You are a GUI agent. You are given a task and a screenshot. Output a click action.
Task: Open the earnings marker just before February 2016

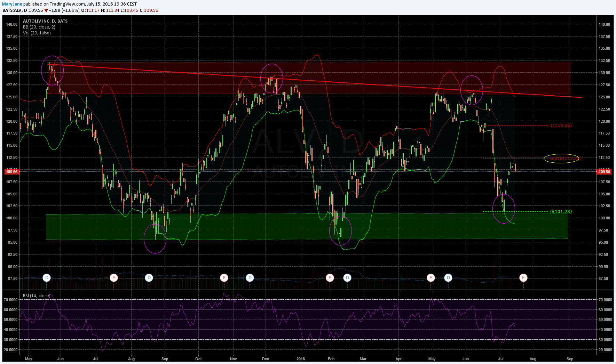pyautogui.click(x=330, y=278)
